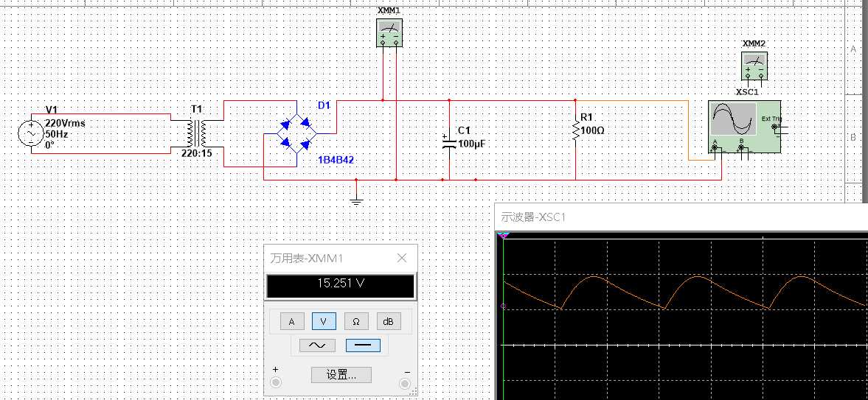
Task: Click the 100Ω resistor value label
Action: click(x=592, y=132)
